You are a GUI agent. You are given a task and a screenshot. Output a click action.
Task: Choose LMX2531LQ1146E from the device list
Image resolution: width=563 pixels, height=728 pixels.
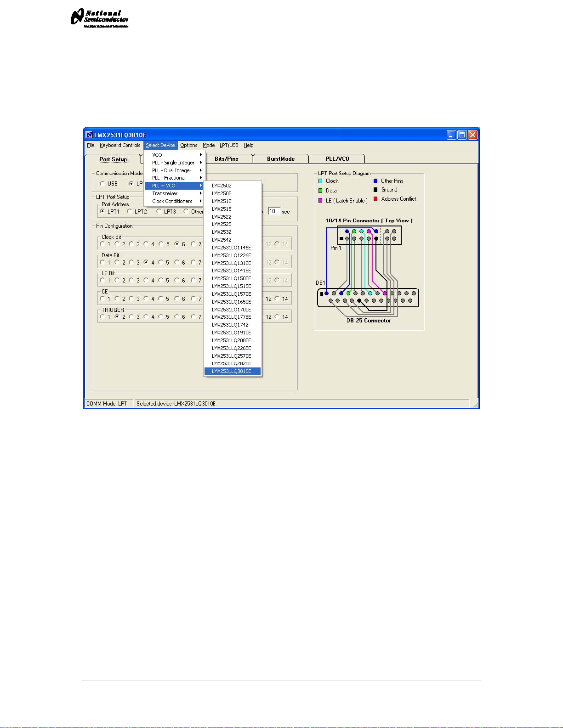[x=233, y=248]
